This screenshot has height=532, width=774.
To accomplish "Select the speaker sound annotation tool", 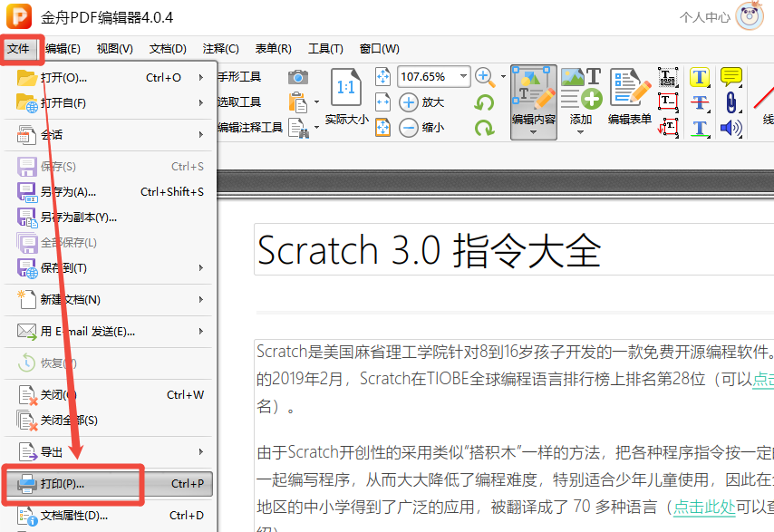I will coord(731,128).
